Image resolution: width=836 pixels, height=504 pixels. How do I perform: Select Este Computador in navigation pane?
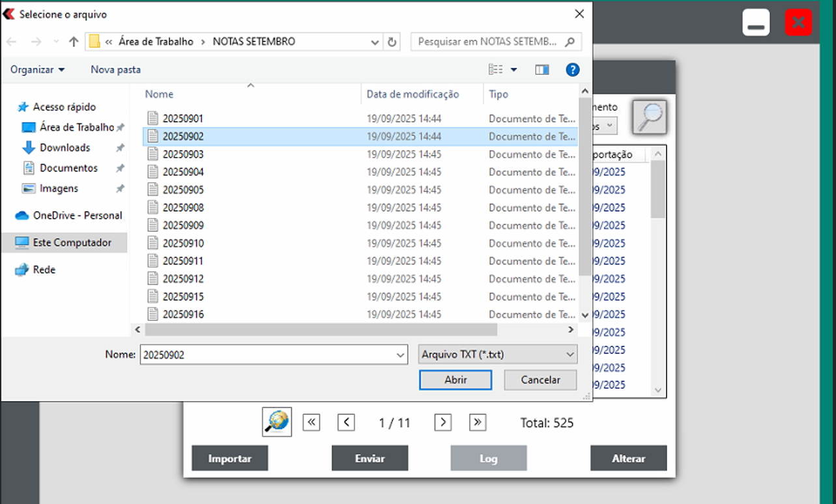(x=72, y=243)
